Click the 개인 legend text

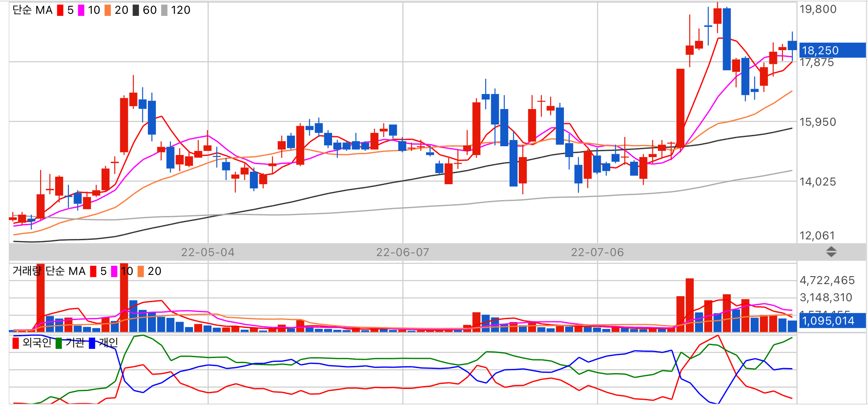(109, 343)
